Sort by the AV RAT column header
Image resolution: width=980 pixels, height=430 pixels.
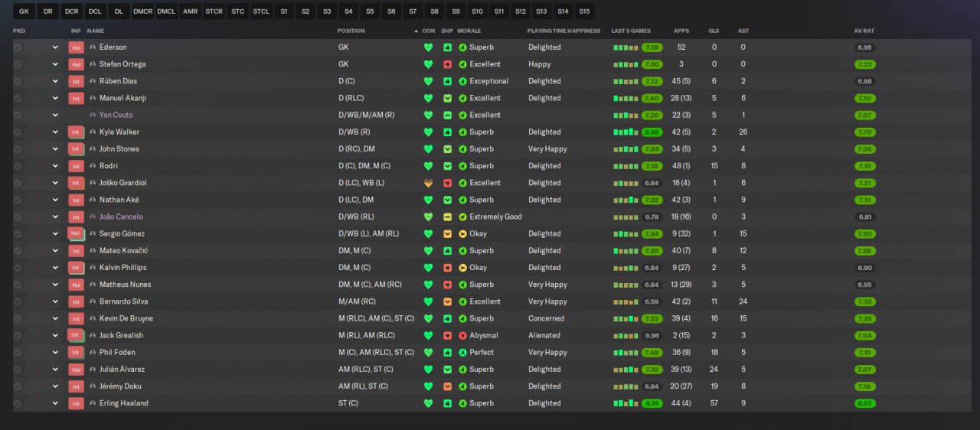coord(864,31)
